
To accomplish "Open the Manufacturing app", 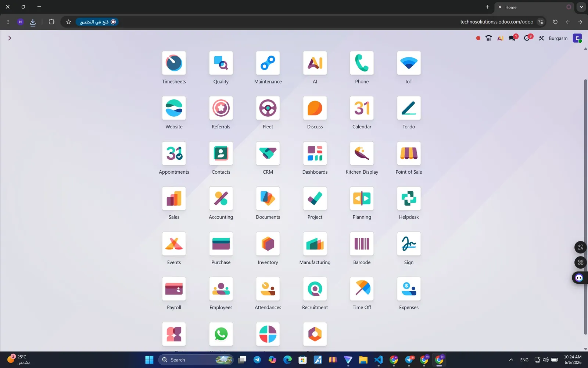I will [315, 244].
